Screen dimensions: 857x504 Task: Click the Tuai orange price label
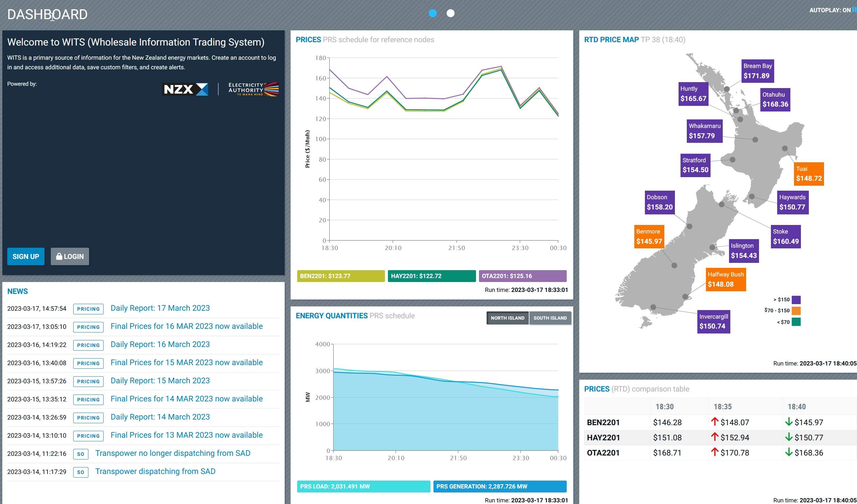(x=809, y=174)
